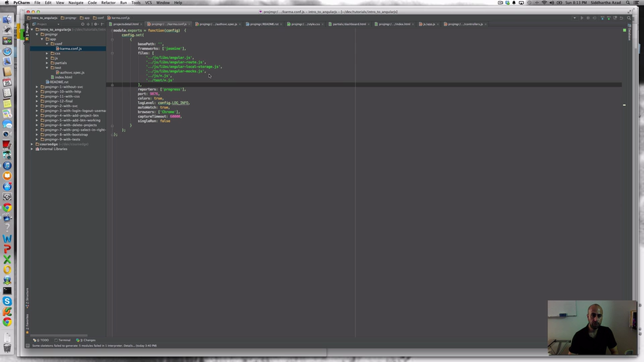Select README.rst in the project tree
The height and width of the screenshot is (362, 644).
[59, 82]
